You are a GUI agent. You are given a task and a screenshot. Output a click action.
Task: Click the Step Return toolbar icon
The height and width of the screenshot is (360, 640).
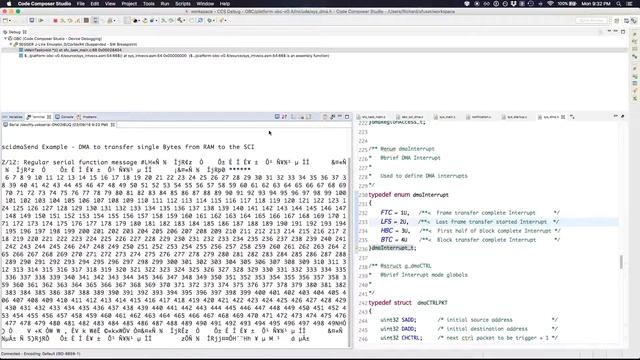[x=78, y=20]
